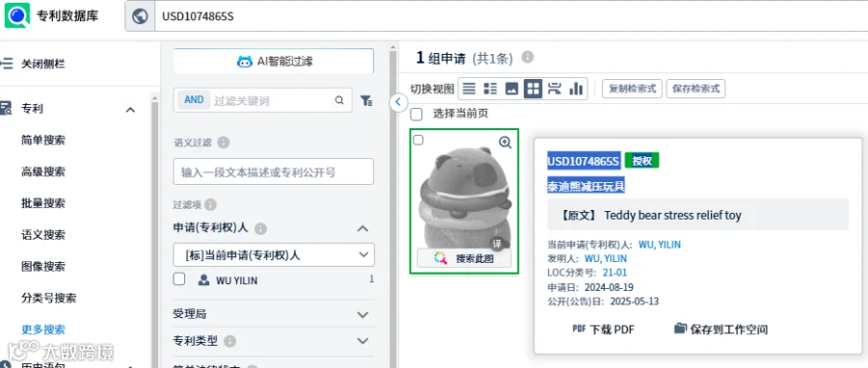
Task: Open 批量搜索 in the sidebar
Action: 43,203
